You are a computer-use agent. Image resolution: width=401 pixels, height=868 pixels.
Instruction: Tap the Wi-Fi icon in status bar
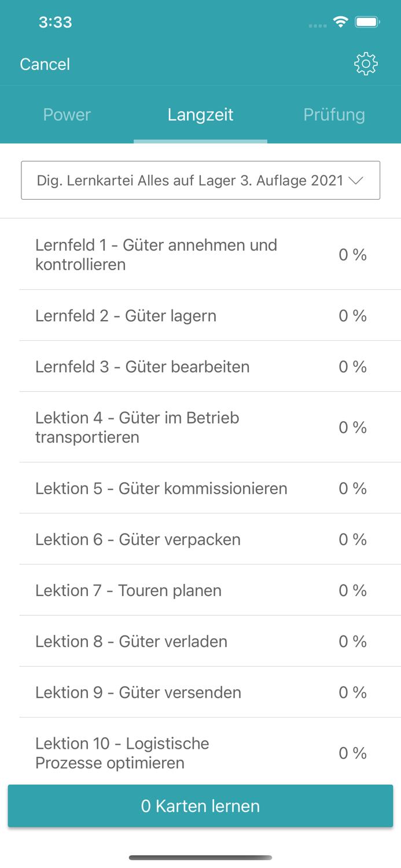(341, 21)
